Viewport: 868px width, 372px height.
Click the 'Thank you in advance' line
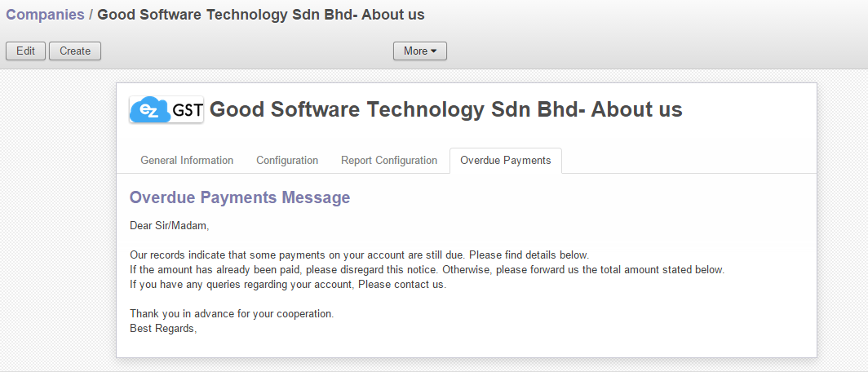232,313
